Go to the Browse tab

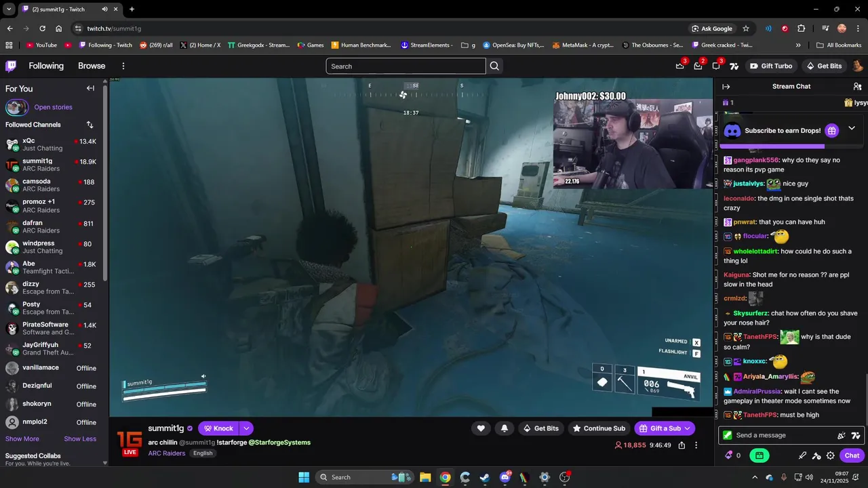pos(92,66)
